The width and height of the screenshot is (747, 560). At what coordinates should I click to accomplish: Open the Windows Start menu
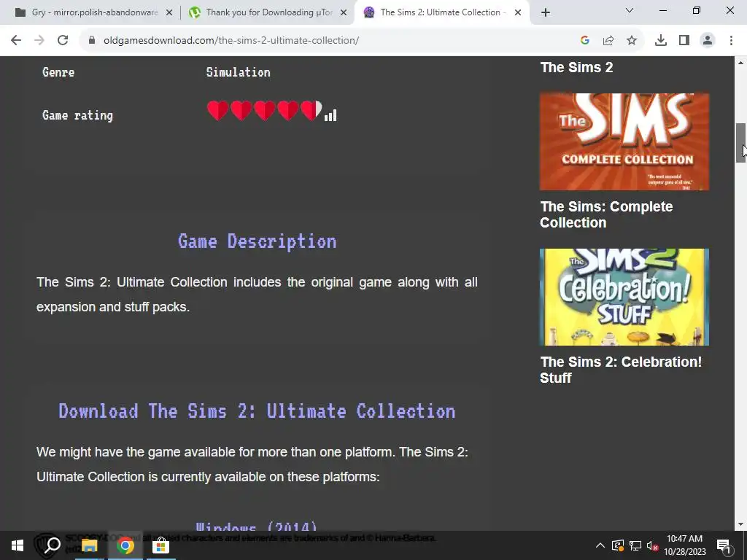point(18,545)
